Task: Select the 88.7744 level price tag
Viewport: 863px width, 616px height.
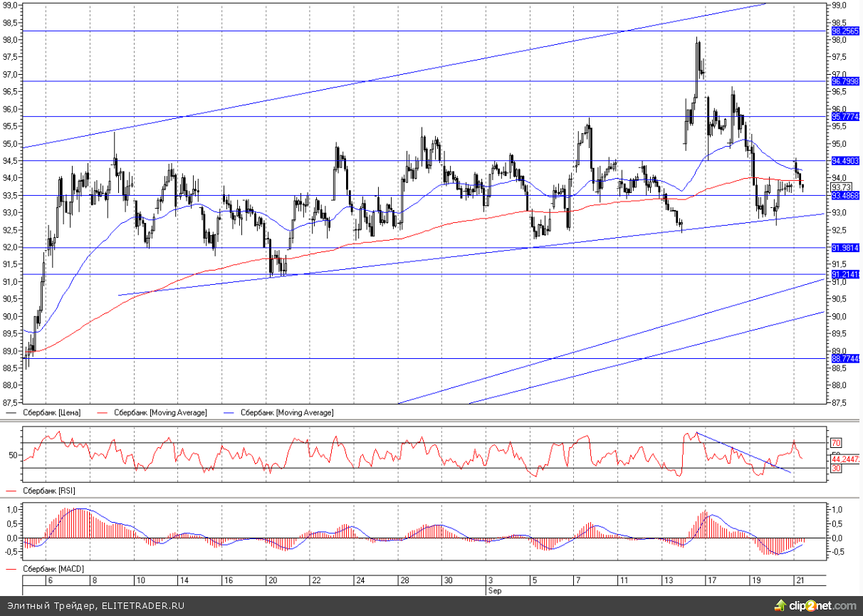Action: click(x=844, y=359)
